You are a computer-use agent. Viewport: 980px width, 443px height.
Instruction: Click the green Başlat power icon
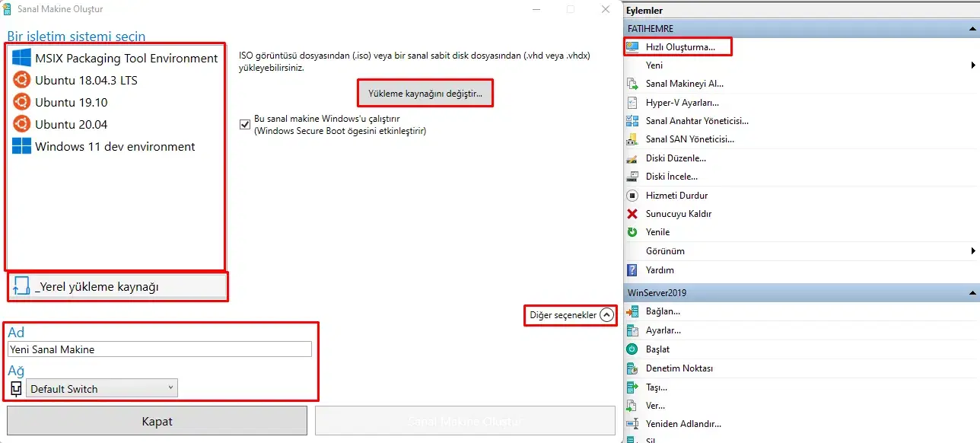point(632,349)
